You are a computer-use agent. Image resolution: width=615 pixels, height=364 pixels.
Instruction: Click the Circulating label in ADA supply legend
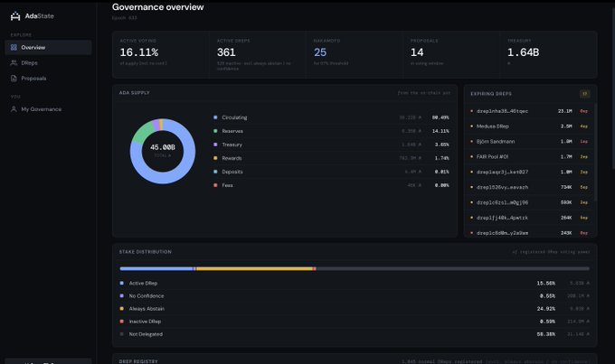coord(234,117)
